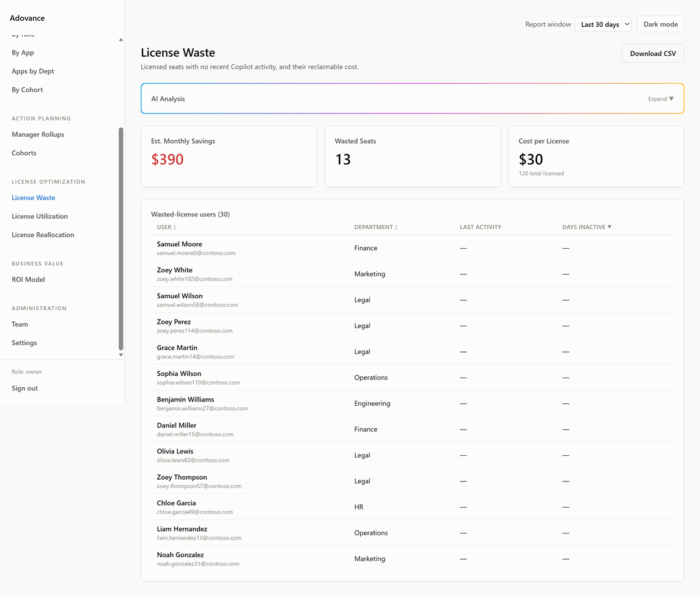
Task: Switch to Dark mode
Action: (660, 24)
